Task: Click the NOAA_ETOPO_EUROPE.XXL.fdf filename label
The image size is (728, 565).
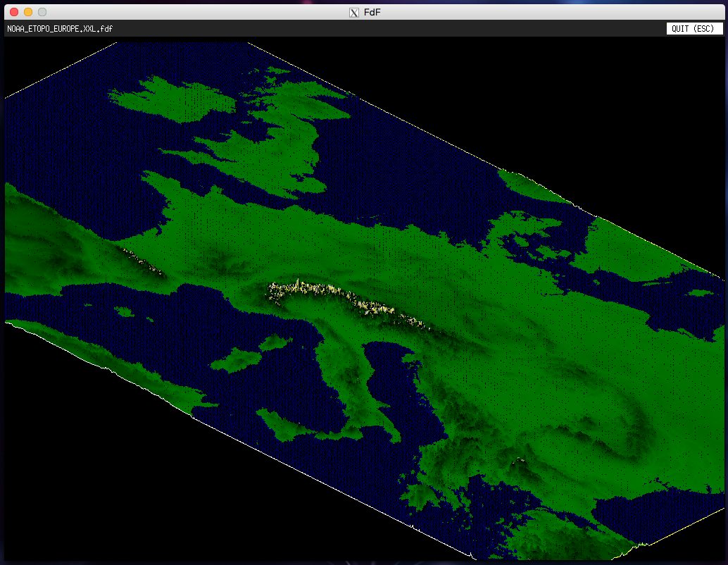Action: pyautogui.click(x=60, y=29)
